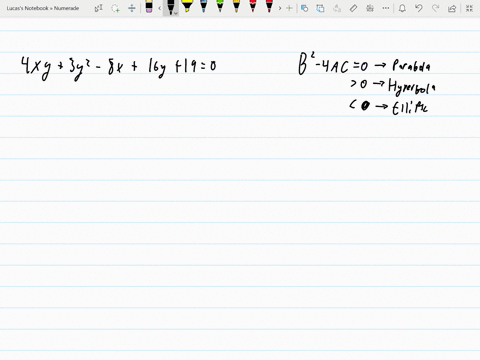Exit full screen mode
480x360 pixels.
469,8
